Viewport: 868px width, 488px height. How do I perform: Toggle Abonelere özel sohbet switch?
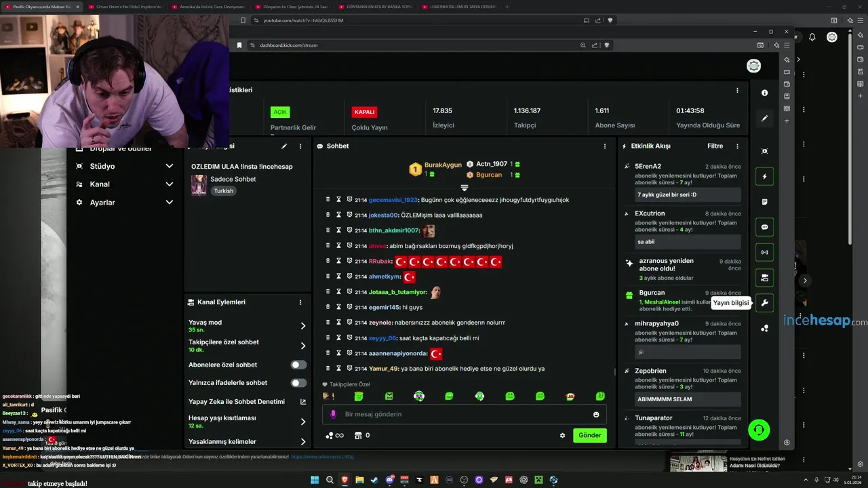pos(298,365)
